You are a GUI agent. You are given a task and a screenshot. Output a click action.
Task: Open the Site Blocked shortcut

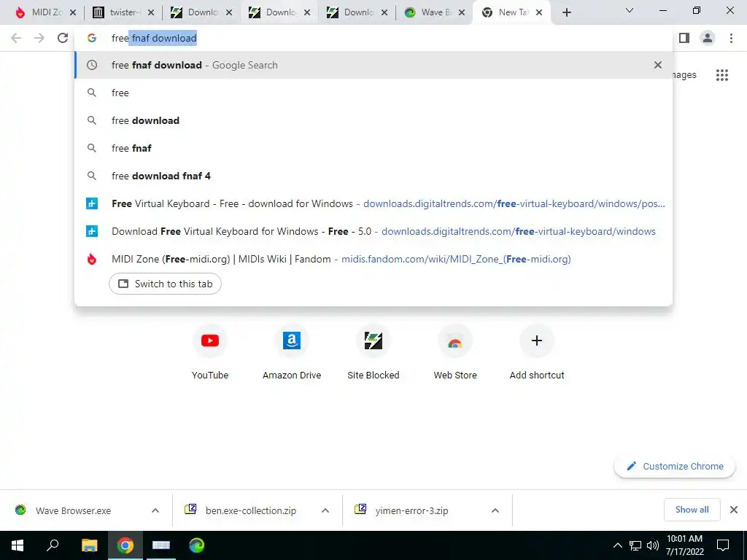373,352
